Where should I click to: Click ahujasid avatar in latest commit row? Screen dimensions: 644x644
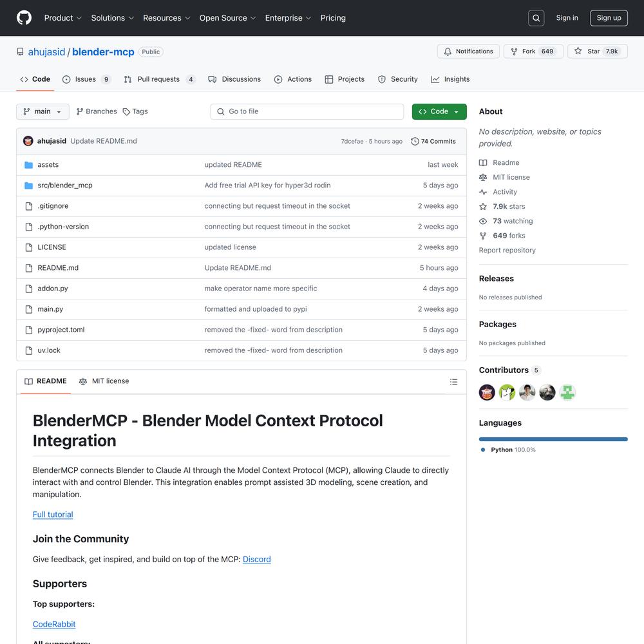point(28,141)
